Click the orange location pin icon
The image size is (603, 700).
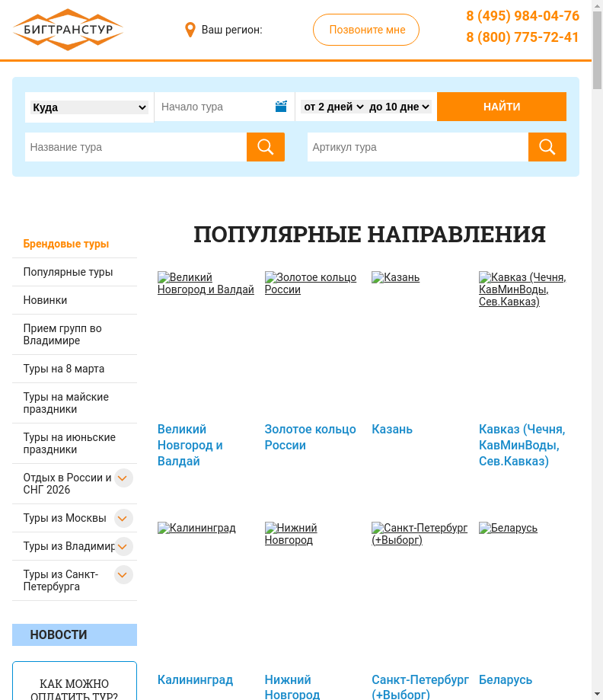point(190,30)
